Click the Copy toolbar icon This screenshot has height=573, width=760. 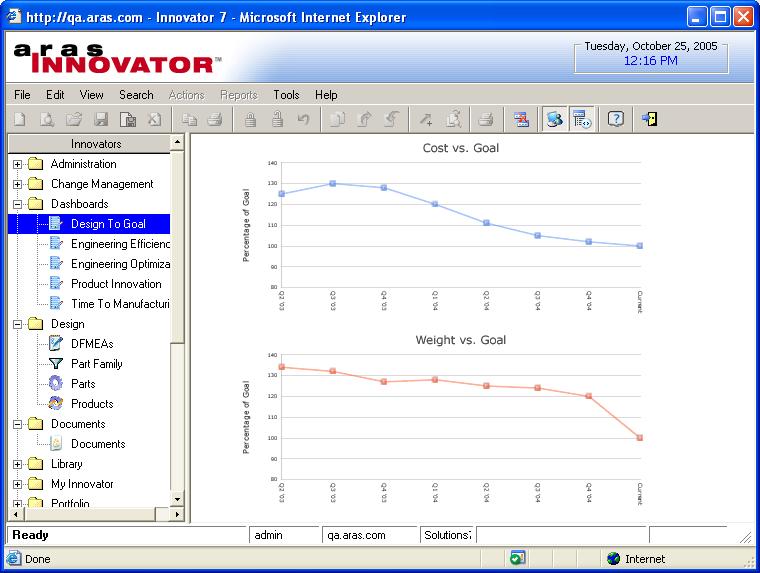pos(189,119)
